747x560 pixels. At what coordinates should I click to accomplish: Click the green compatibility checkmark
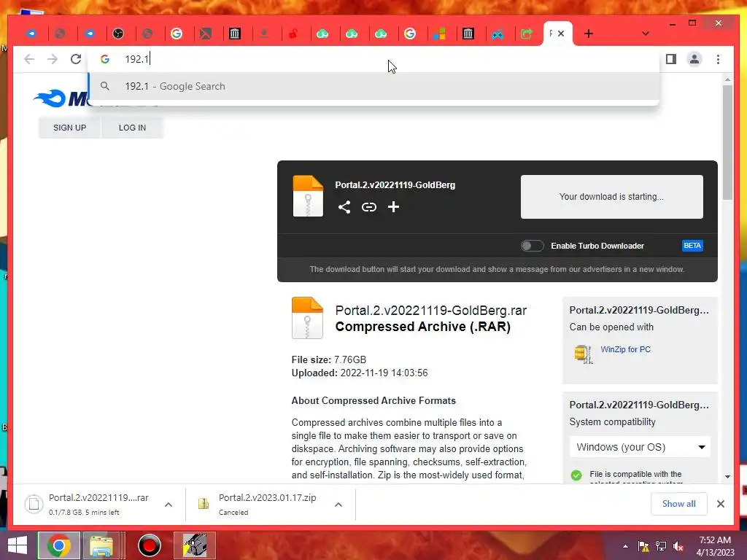tap(576, 475)
